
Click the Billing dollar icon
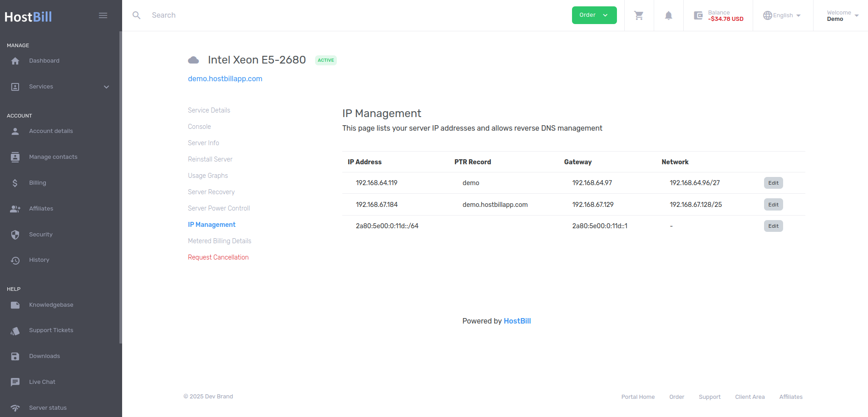[x=15, y=183]
